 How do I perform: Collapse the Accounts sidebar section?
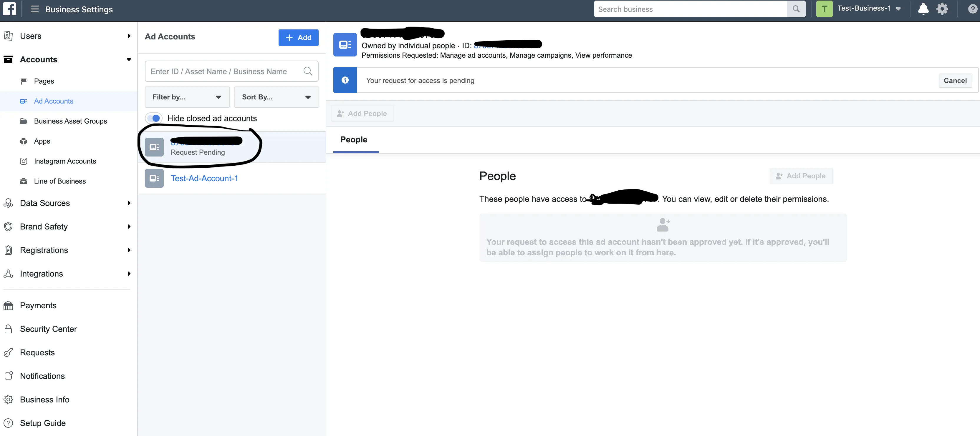tap(129, 59)
